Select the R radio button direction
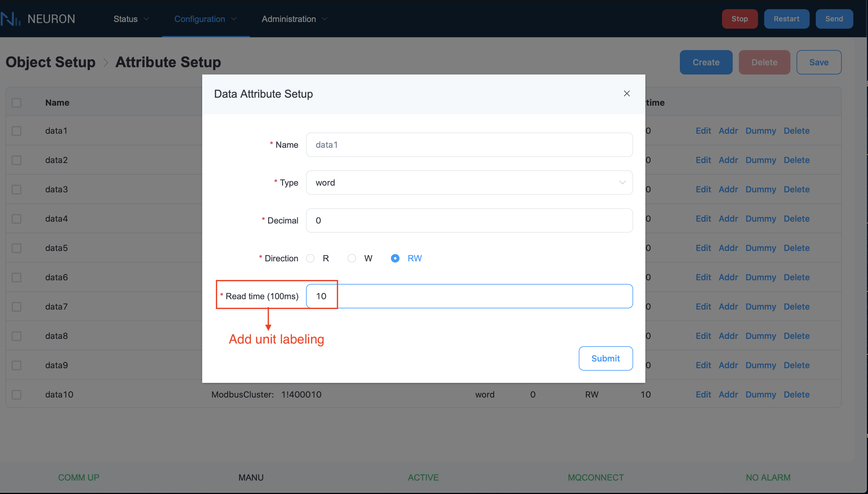This screenshot has height=494, width=868. click(x=310, y=258)
